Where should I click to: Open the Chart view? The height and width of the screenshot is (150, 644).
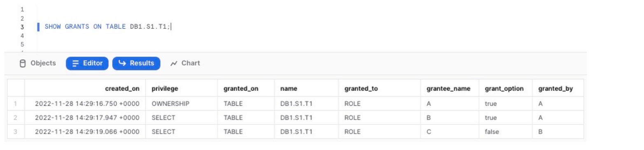185,63
